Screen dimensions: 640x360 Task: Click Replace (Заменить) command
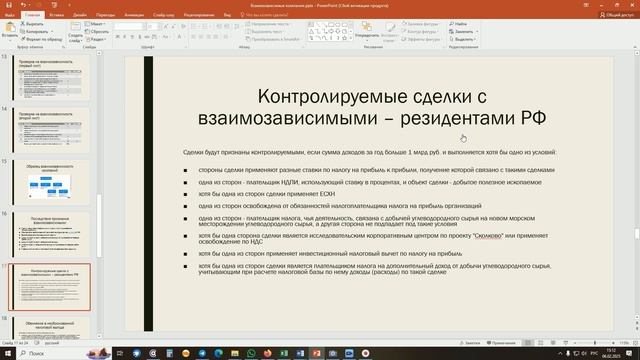pyautogui.click(x=461, y=31)
